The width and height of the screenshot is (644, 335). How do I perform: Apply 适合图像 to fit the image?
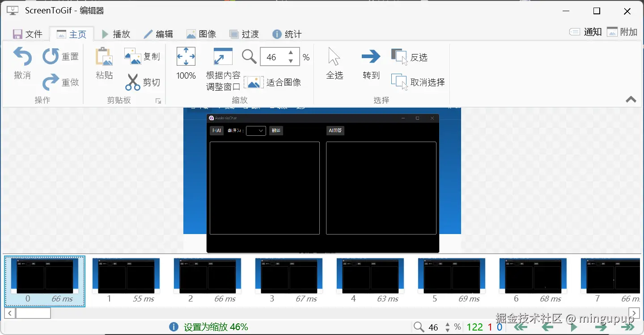pyautogui.click(x=273, y=82)
